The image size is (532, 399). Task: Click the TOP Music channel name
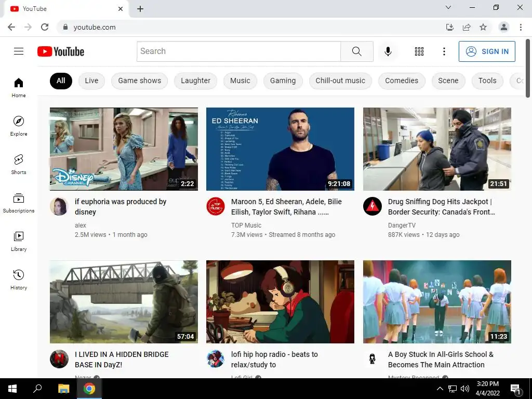click(246, 225)
